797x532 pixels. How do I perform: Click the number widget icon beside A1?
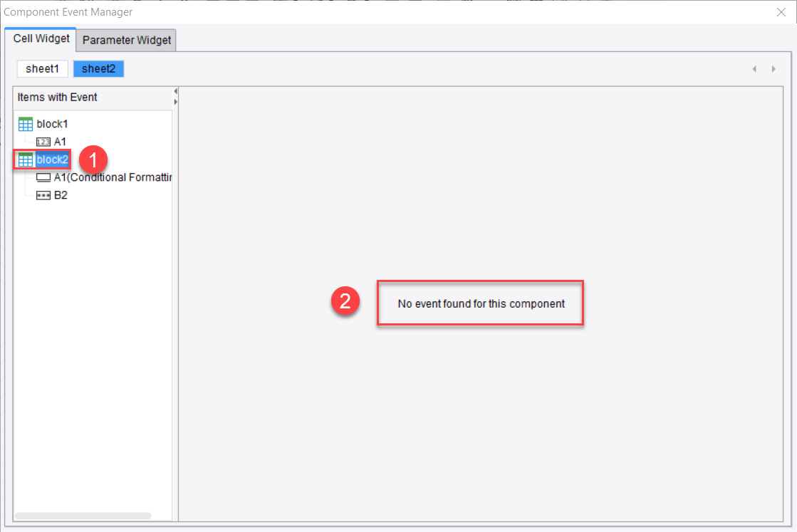pos(43,142)
